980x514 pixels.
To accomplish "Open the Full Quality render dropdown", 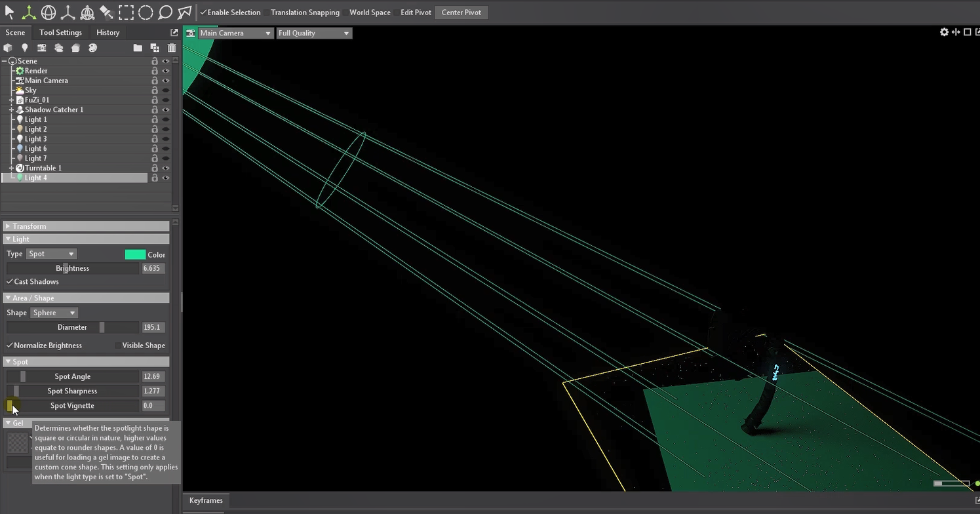I will pos(314,33).
